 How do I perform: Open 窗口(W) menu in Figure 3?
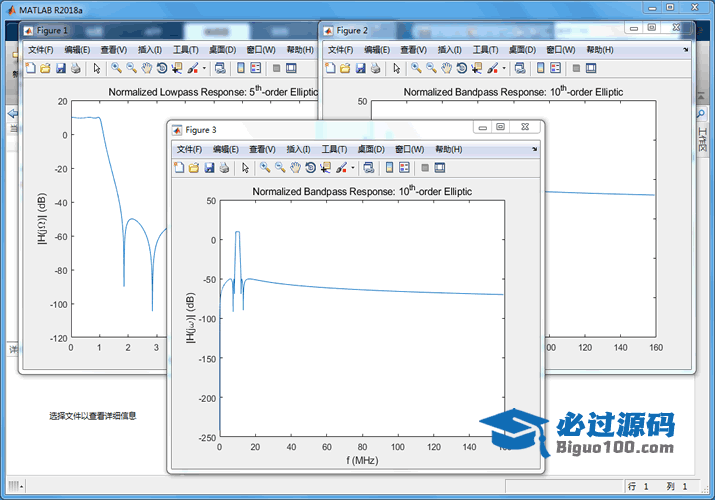click(409, 149)
